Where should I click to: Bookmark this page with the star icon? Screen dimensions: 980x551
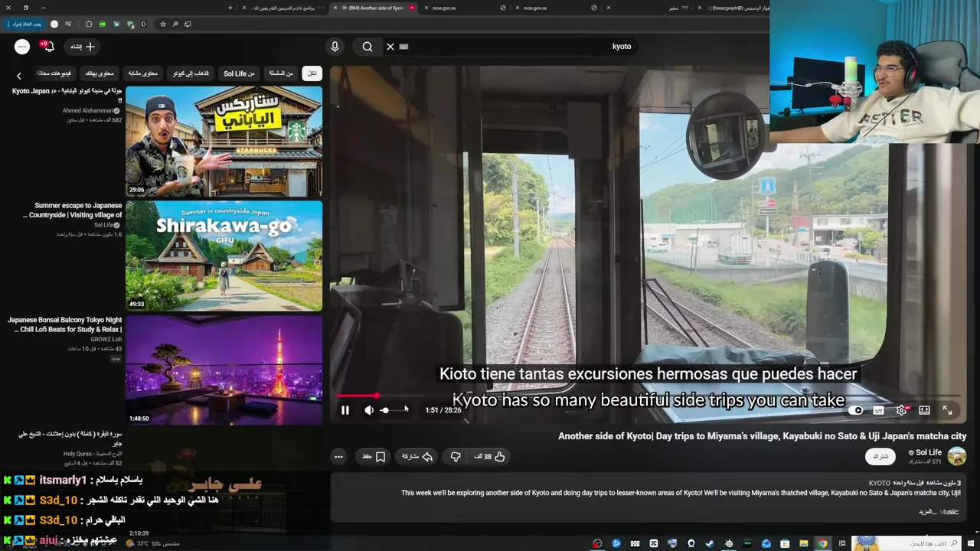click(x=162, y=24)
